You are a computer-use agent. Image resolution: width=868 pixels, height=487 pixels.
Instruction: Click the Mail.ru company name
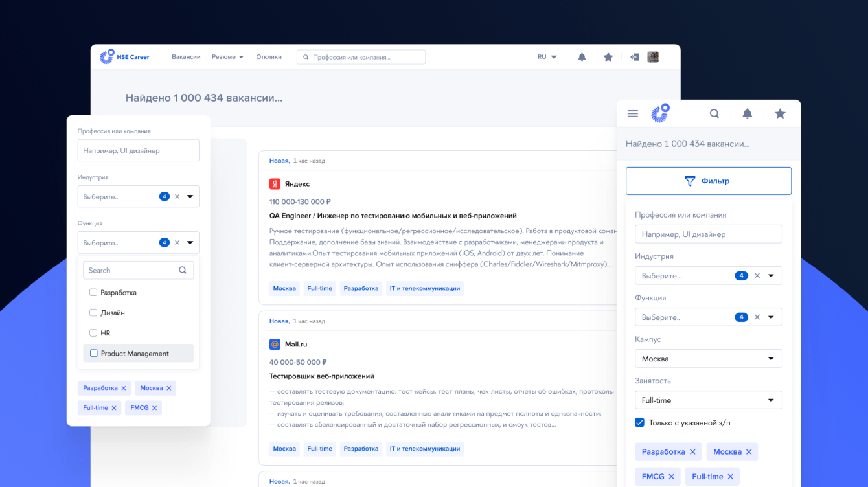(296, 345)
